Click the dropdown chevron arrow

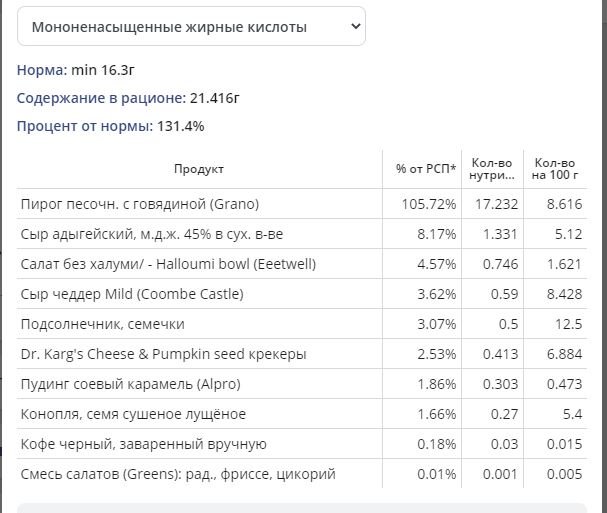pos(356,26)
